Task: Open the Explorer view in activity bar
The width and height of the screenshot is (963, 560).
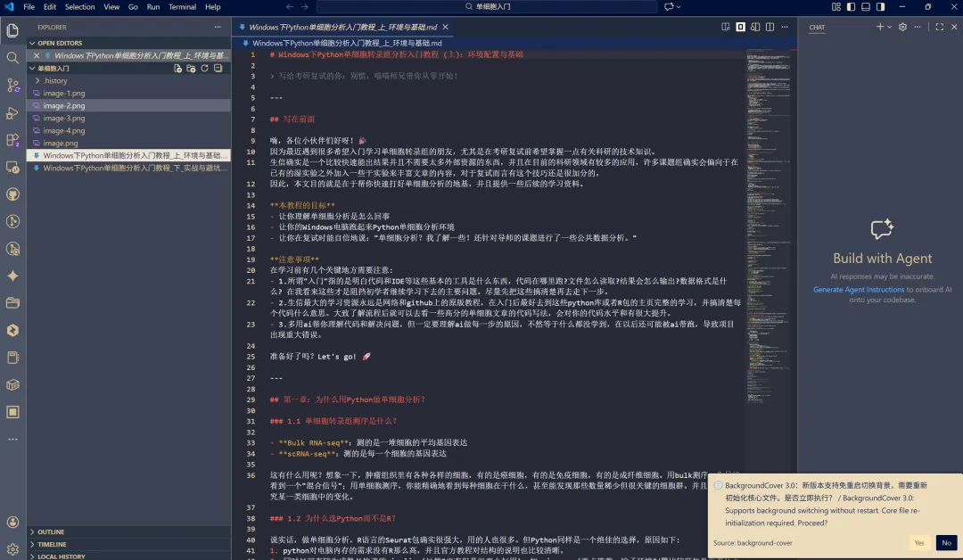Action: pyautogui.click(x=12, y=30)
